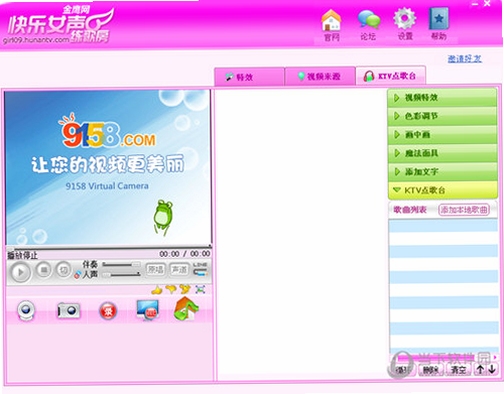Viewport: 504px width, 394px height.
Task: Click the third yellow hand gesture icon
Action: click(185, 289)
